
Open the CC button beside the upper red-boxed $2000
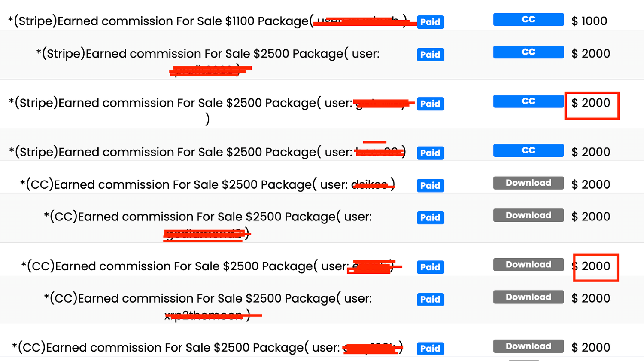528,101
